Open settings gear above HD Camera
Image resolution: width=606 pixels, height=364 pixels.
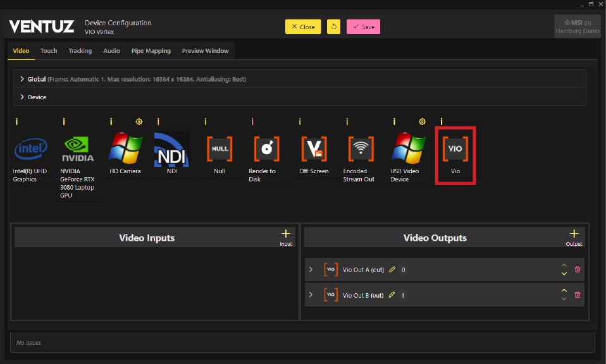click(x=139, y=121)
